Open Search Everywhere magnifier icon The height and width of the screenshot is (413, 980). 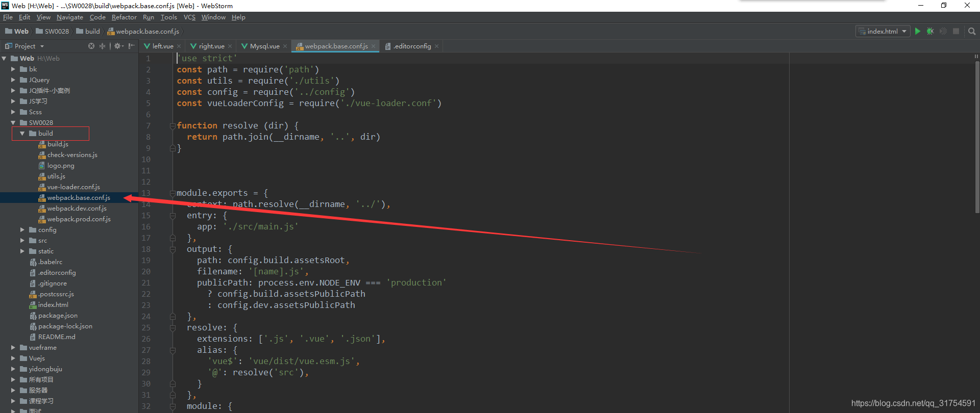point(972,31)
